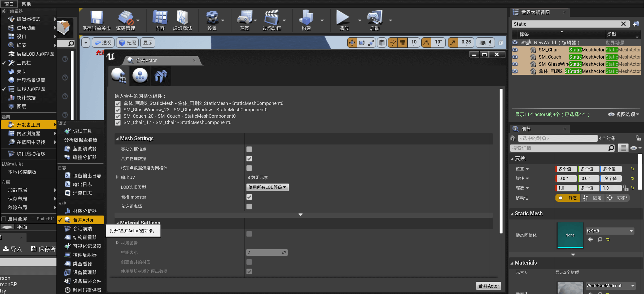This screenshot has height=294, width=644.
Task: Open the LOD选项类型 dropdown
Action: pyautogui.click(x=267, y=187)
